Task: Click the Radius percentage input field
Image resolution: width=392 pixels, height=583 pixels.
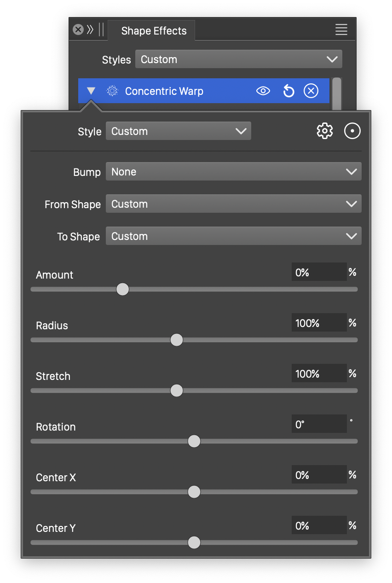Action: point(318,323)
